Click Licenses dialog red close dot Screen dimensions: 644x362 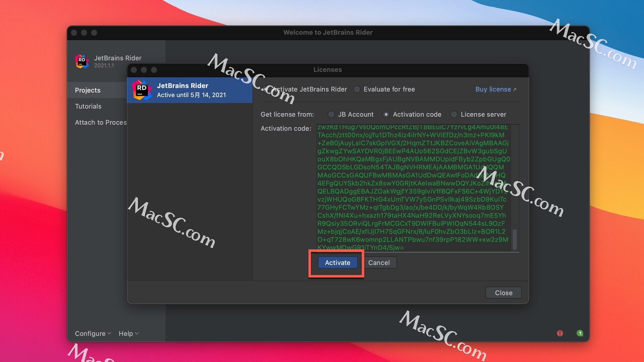point(134,70)
